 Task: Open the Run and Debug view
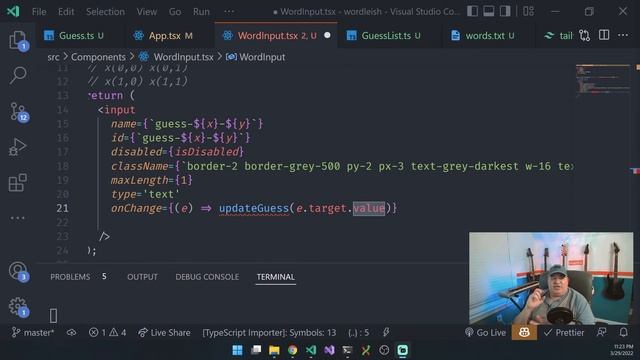[18, 147]
